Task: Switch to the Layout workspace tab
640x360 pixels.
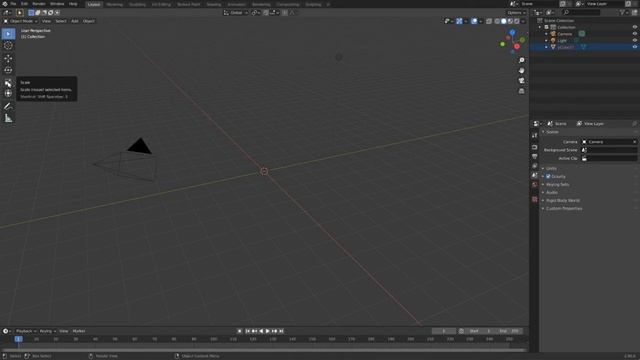Action: (x=94, y=4)
